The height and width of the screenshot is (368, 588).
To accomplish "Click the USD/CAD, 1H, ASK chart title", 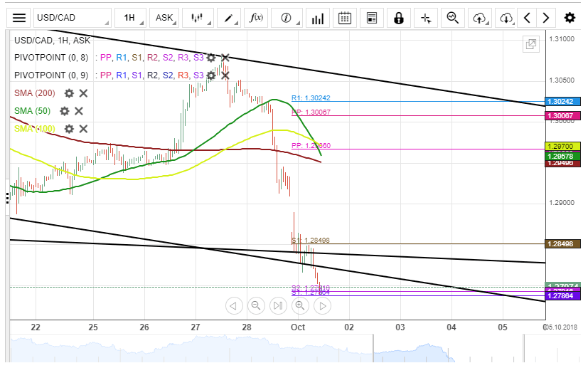I will click(52, 40).
